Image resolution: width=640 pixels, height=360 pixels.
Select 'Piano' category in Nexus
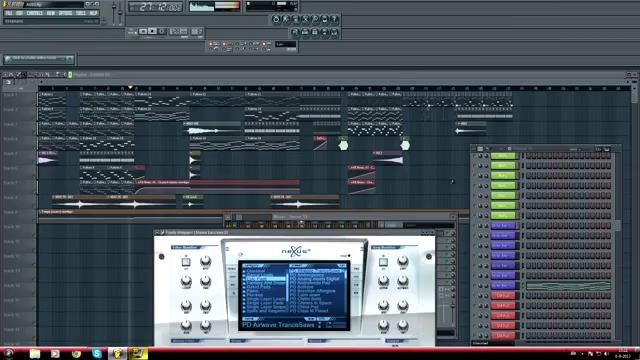pyautogui.click(x=253, y=291)
